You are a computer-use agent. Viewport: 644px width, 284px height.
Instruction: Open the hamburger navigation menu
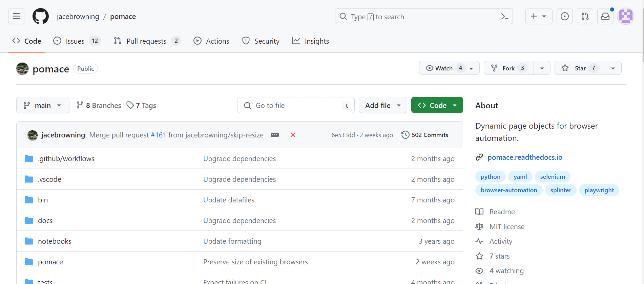pos(16,16)
